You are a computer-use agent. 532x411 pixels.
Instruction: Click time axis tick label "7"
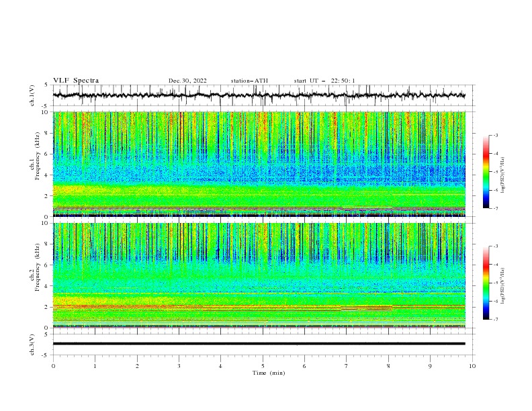coord(347,366)
